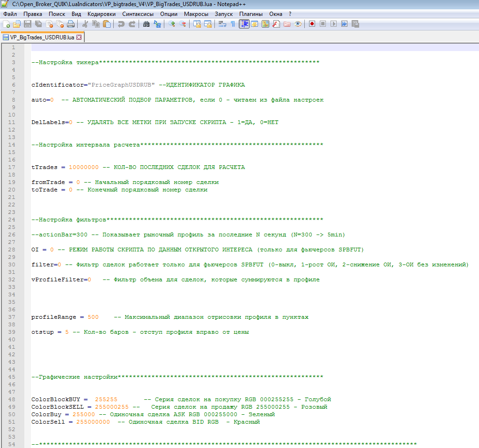479x448 pixels.
Task: Click line number 37 in the margin
Action: coord(13,317)
